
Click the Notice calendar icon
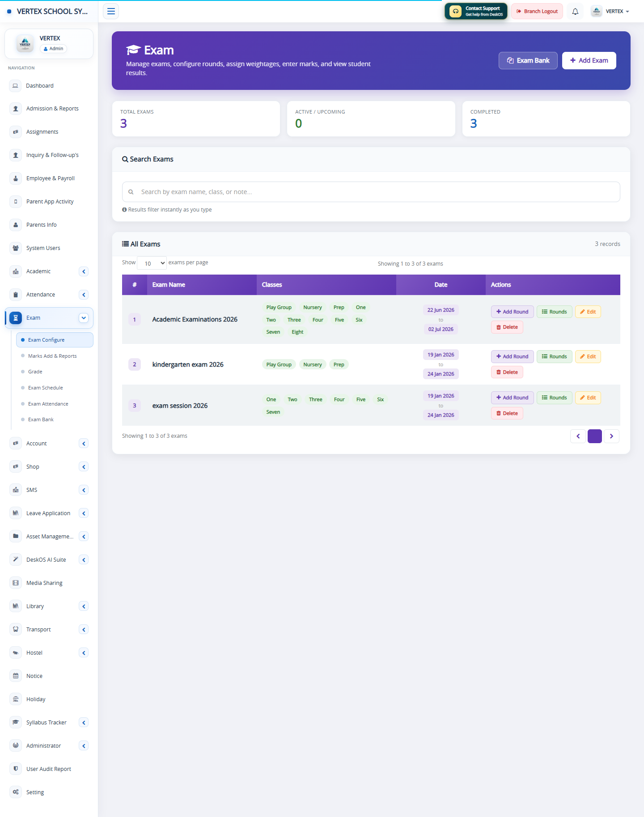click(x=16, y=676)
